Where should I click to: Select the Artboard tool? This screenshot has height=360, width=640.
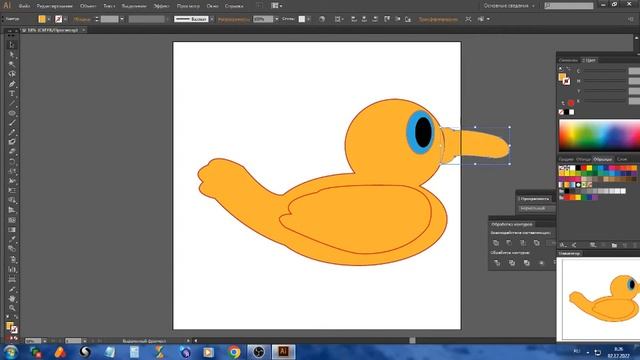[x=12, y=279]
